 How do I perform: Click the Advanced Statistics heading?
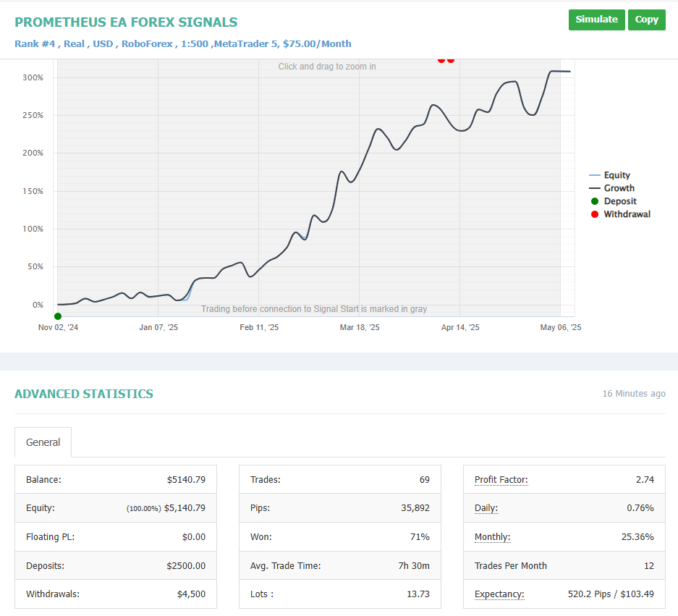(84, 394)
